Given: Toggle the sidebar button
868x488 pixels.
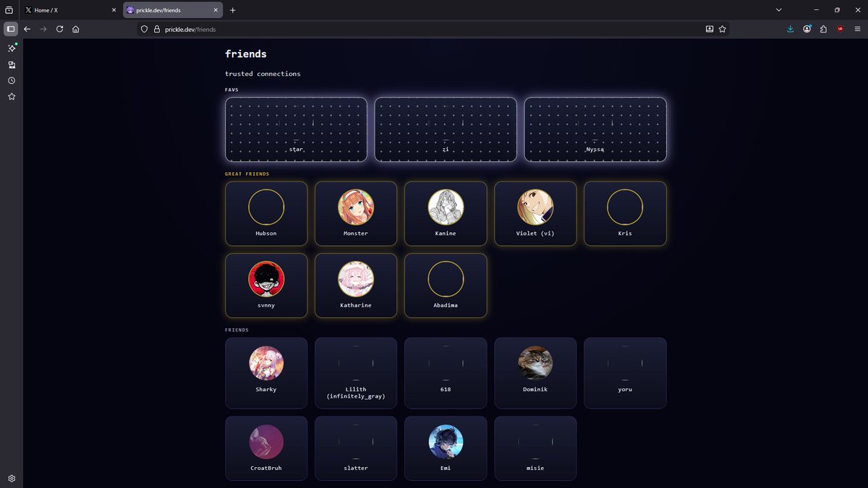Looking at the screenshot, I should click(11, 29).
